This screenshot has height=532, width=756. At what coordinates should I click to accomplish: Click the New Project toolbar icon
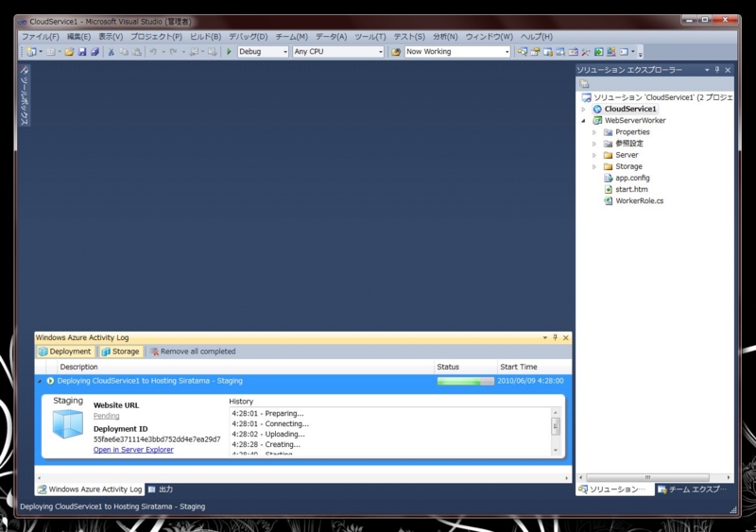coord(31,52)
